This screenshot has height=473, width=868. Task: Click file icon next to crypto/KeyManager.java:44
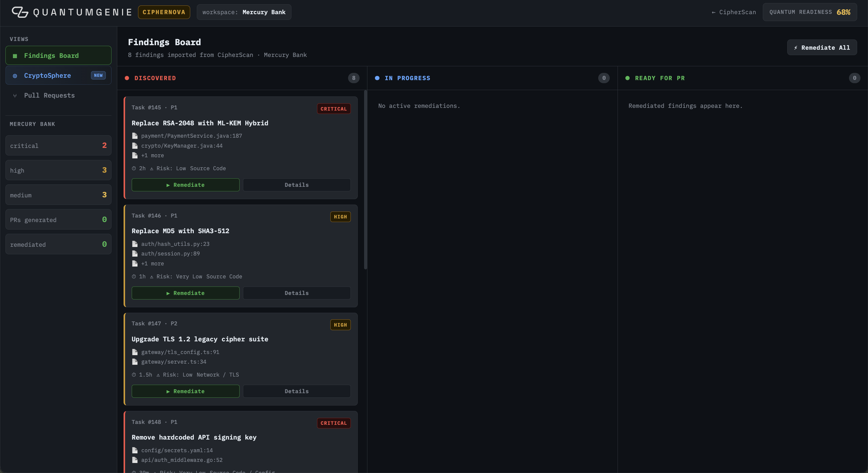point(135,146)
